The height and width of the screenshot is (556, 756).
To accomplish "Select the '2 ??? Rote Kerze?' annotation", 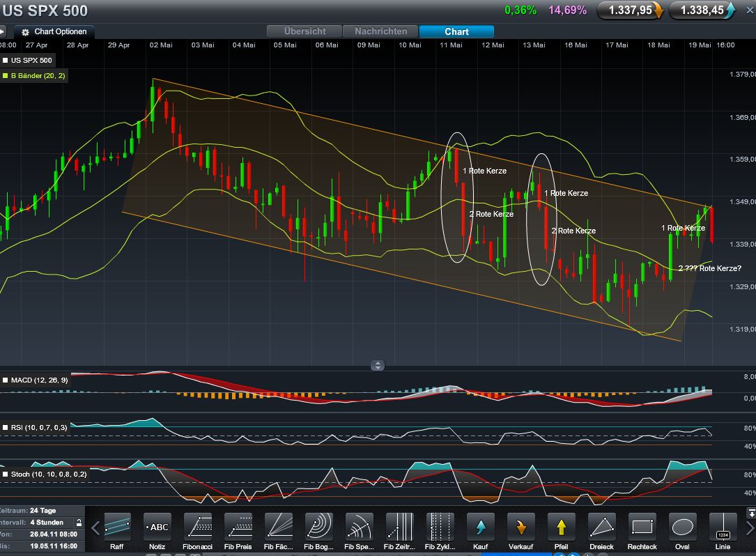I will (710, 268).
